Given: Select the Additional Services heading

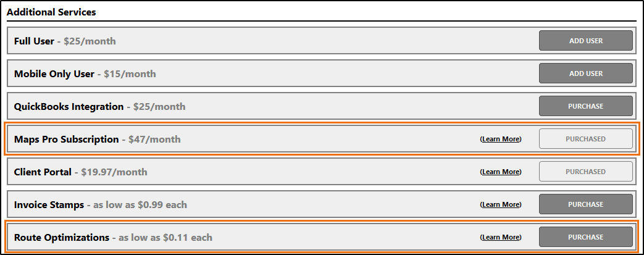Looking at the screenshot, I should click(x=51, y=12).
